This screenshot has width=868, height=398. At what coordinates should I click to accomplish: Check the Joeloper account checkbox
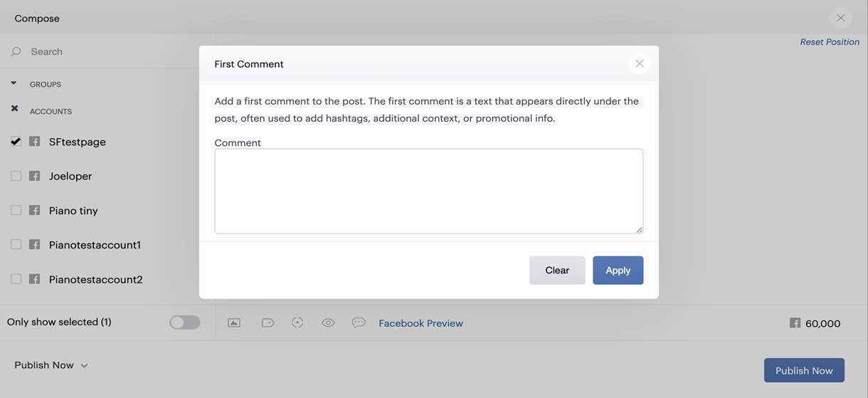pyautogui.click(x=16, y=176)
